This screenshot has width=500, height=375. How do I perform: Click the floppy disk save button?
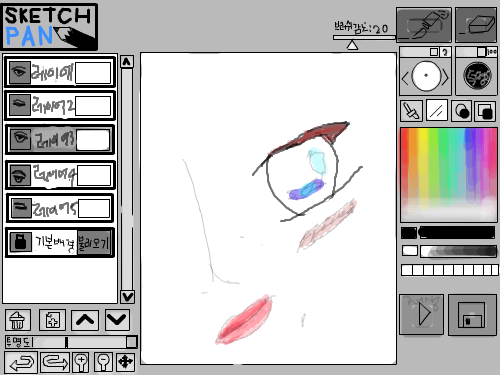pos(472,314)
